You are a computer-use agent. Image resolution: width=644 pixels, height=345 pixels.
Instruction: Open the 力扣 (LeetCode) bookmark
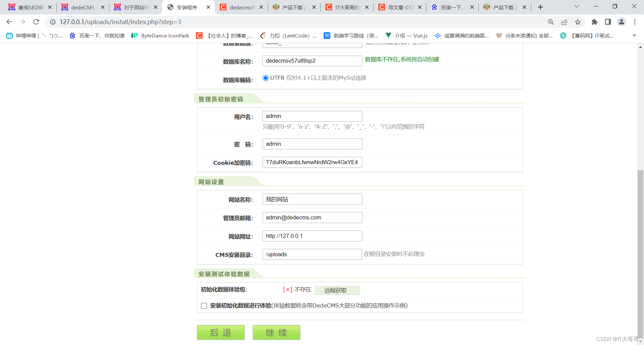(288, 36)
